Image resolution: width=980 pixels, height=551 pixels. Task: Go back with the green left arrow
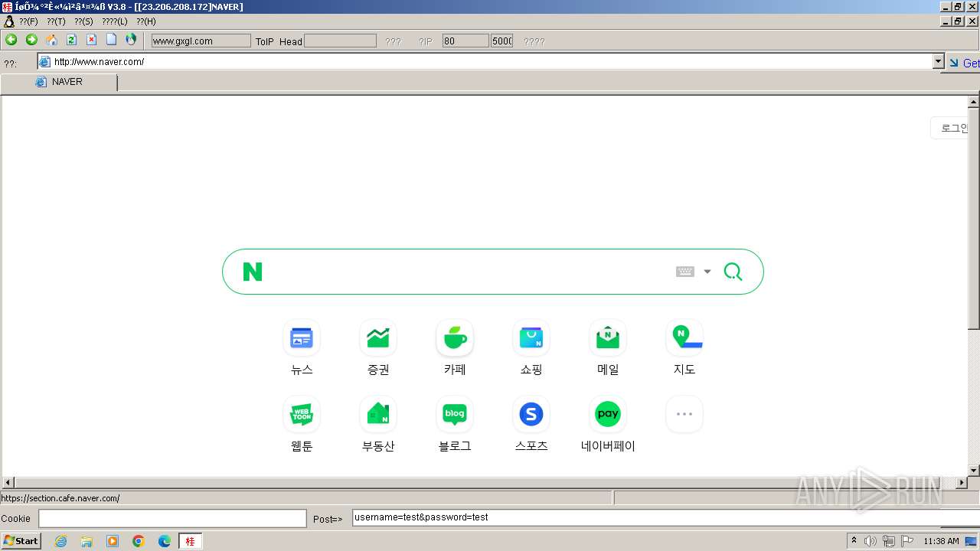click(11, 40)
